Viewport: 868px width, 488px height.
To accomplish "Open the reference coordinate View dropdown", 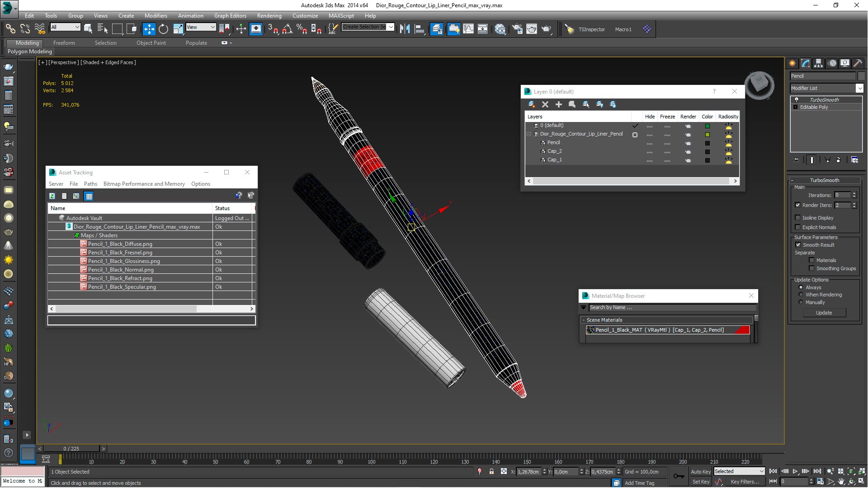I will [x=201, y=27].
